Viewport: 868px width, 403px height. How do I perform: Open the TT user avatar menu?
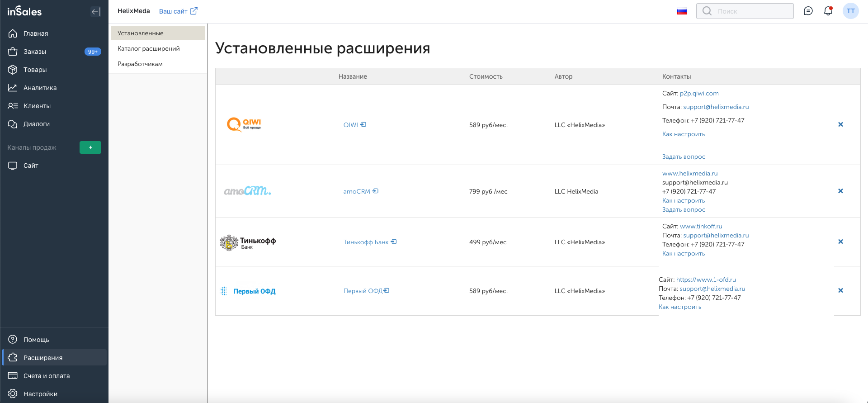point(851,11)
